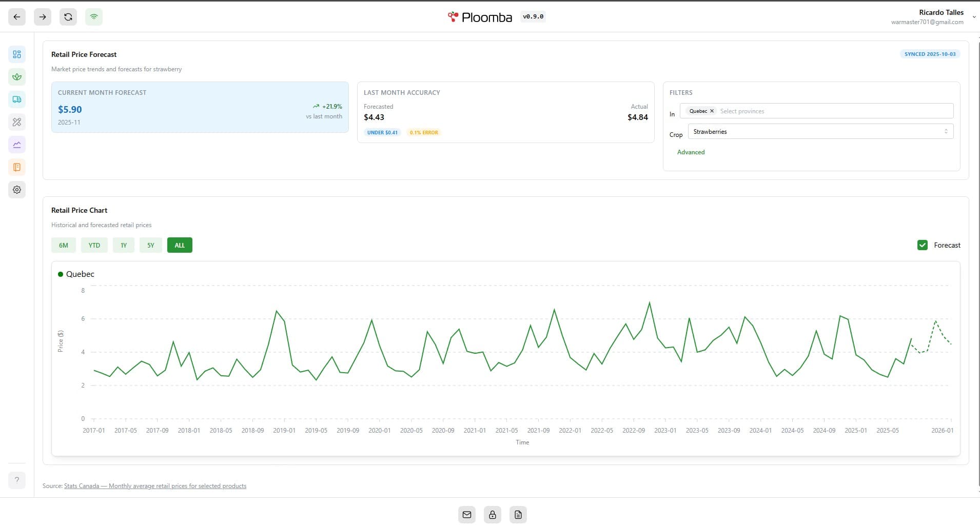
Task: Click the privacy lock icon at bottom
Action: tap(492, 514)
